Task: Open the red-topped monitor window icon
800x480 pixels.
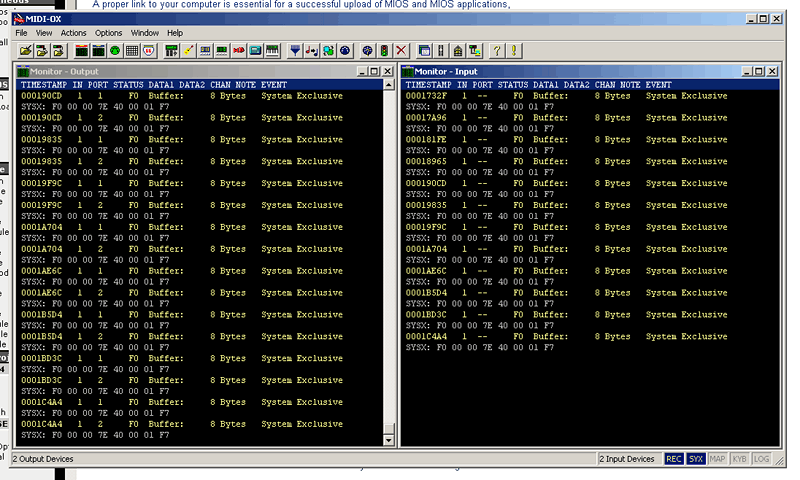Action: [x=82, y=50]
